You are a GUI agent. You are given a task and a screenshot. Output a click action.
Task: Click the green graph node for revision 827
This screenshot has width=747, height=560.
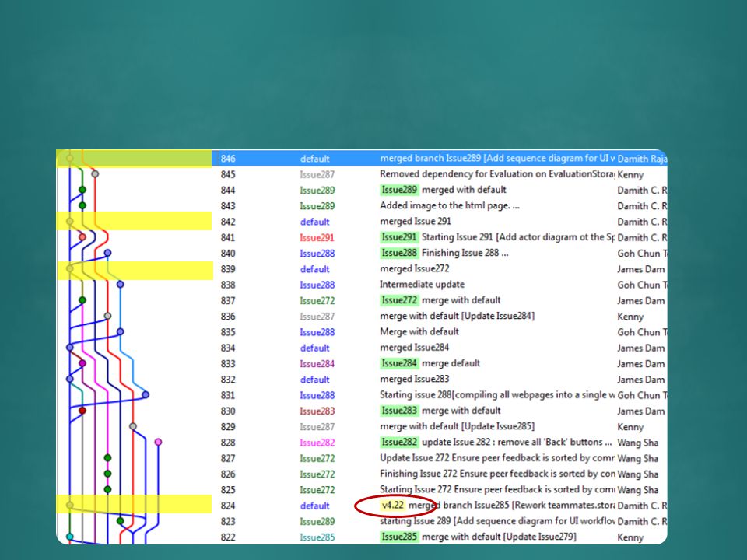(x=107, y=457)
